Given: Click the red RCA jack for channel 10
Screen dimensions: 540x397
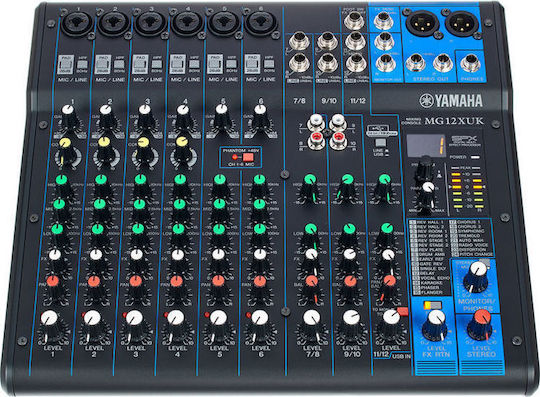Looking at the screenshot, I should click(x=338, y=140).
